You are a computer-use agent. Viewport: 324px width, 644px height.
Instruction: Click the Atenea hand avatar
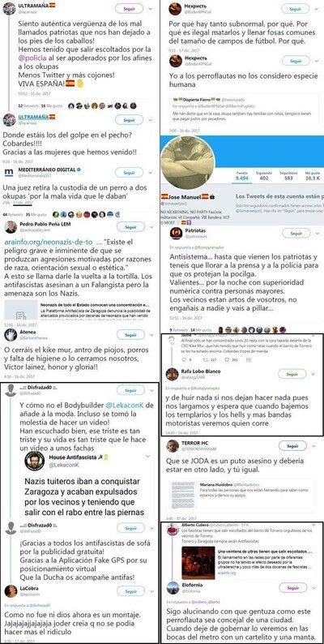pyautogui.click(x=11, y=335)
